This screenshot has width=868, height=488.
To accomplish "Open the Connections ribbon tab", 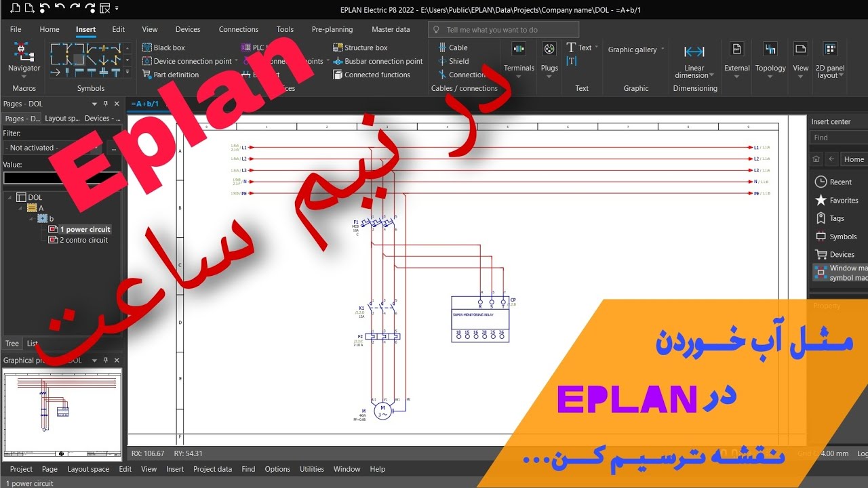I will tap(239, 29).
